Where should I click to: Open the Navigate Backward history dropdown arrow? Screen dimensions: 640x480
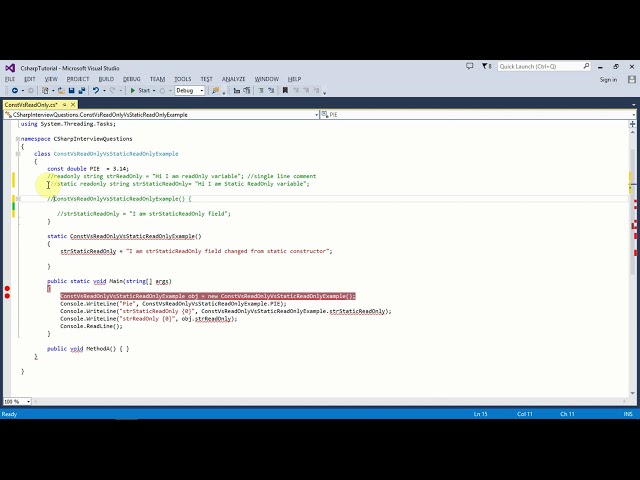pos(22,91)
